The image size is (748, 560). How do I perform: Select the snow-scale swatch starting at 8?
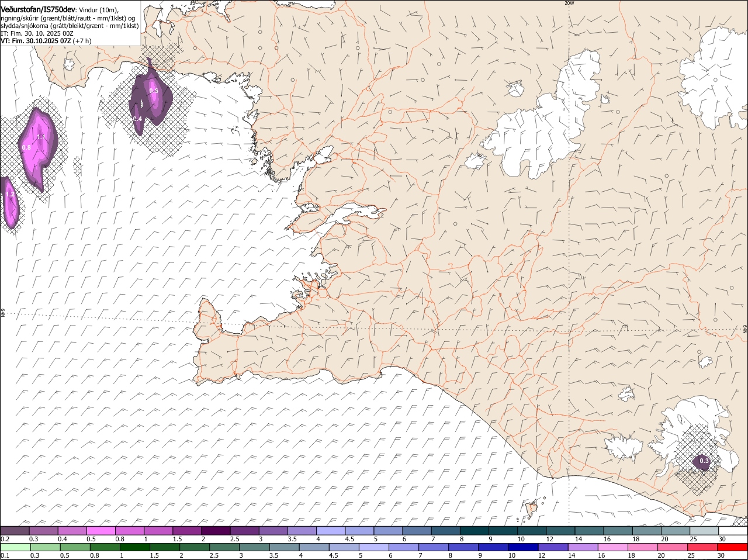(x=475, y=530)
